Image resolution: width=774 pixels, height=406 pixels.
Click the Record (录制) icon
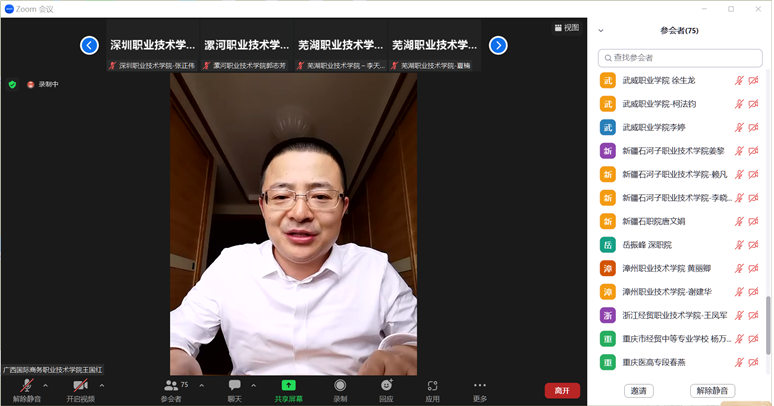coord(340,386)
